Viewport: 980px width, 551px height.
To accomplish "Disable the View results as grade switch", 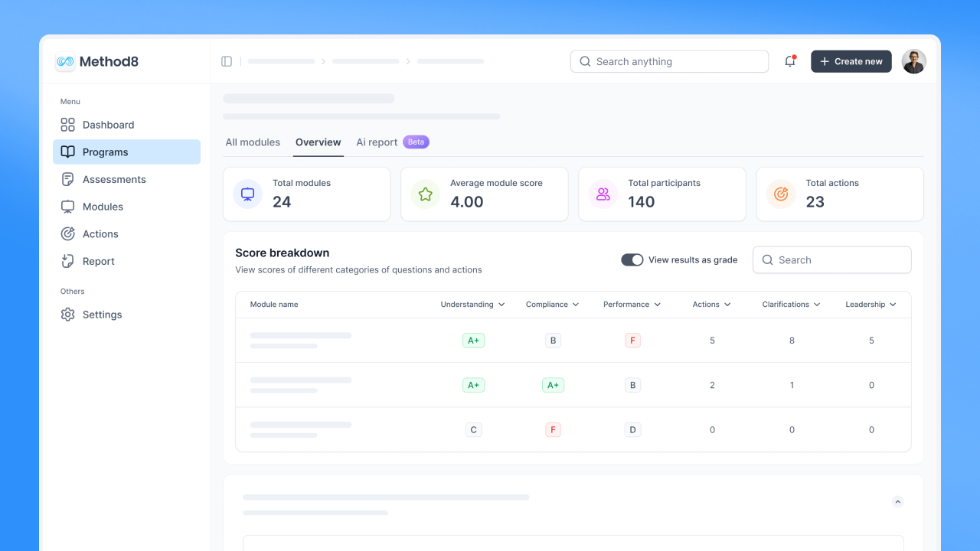I will point(632,260).
